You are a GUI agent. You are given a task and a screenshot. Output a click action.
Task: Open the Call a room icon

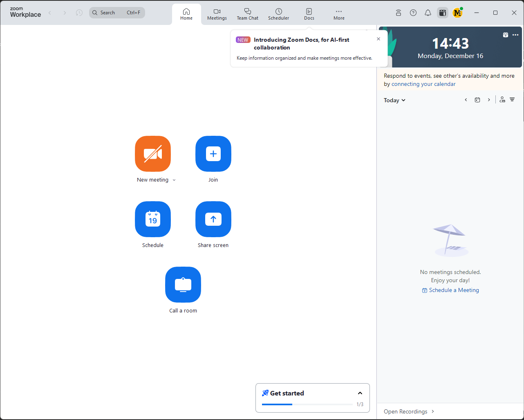pyautogui.click(x=183, y=285)
